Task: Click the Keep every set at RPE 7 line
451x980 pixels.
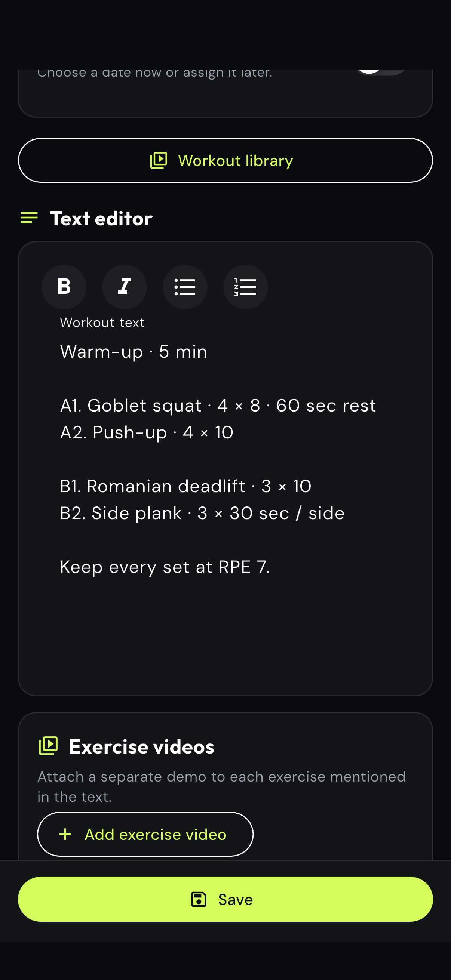Action: tap(165, 567)
